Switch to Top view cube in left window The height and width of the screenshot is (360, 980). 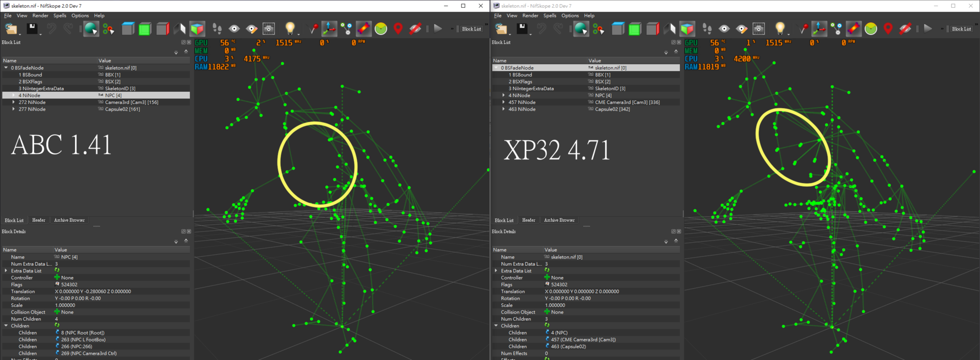coord(128,29)
